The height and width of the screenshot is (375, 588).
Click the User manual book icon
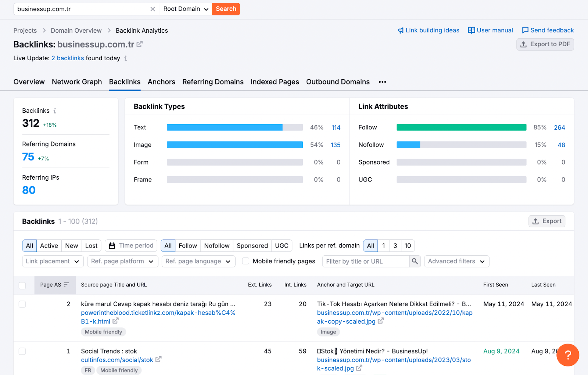tap(471, 30)
